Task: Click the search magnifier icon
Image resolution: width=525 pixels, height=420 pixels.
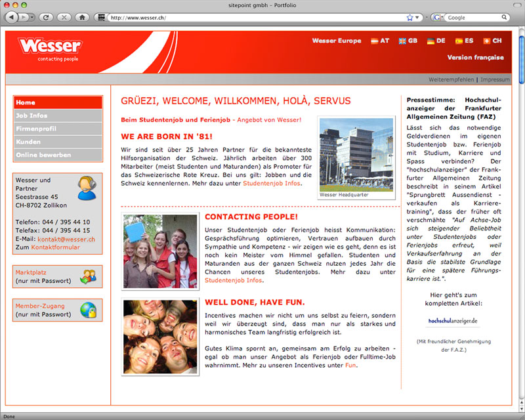Action: tap(504, 17)
